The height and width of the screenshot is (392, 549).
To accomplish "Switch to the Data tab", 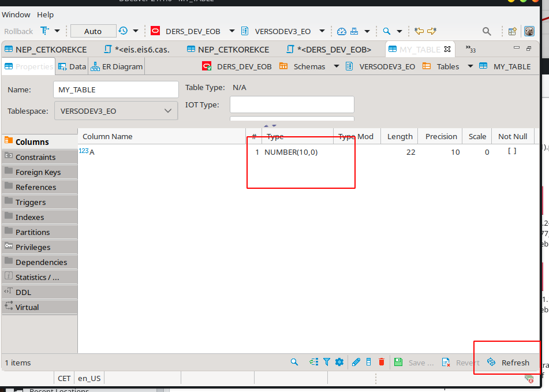I will pos(72,66).
